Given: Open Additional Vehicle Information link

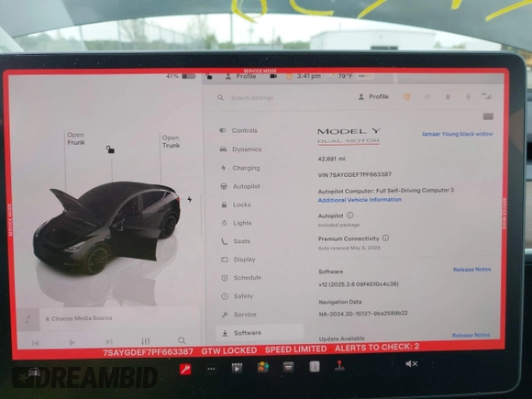Looking at the screenshot, I should coord(360,200).
